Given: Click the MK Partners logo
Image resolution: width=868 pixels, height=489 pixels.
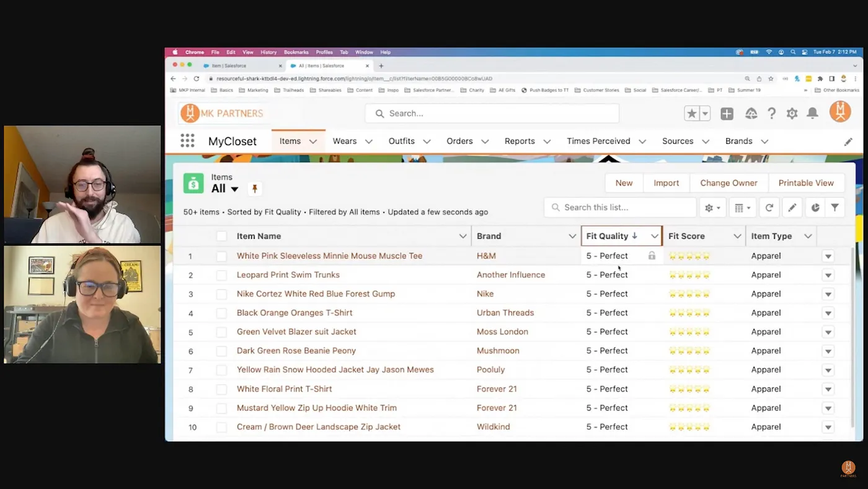Looking at the screenshot, I should [x=221, y=113].
